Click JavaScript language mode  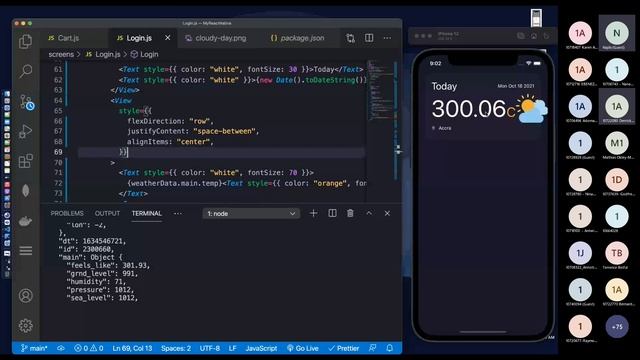[x=261, y=348]
